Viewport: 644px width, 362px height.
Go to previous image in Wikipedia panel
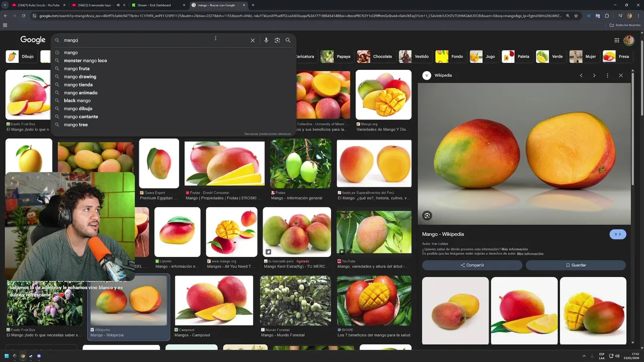[x=581, y=75]
